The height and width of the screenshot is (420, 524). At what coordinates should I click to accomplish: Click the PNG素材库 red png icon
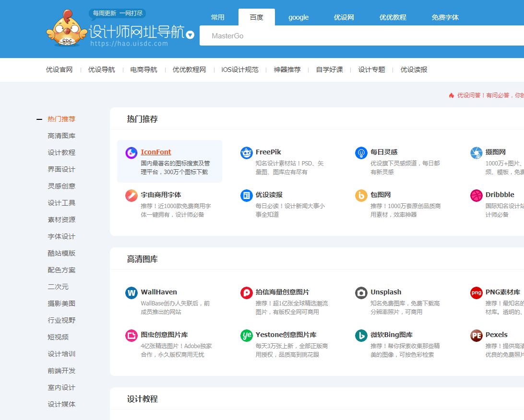tap(476, 293)
